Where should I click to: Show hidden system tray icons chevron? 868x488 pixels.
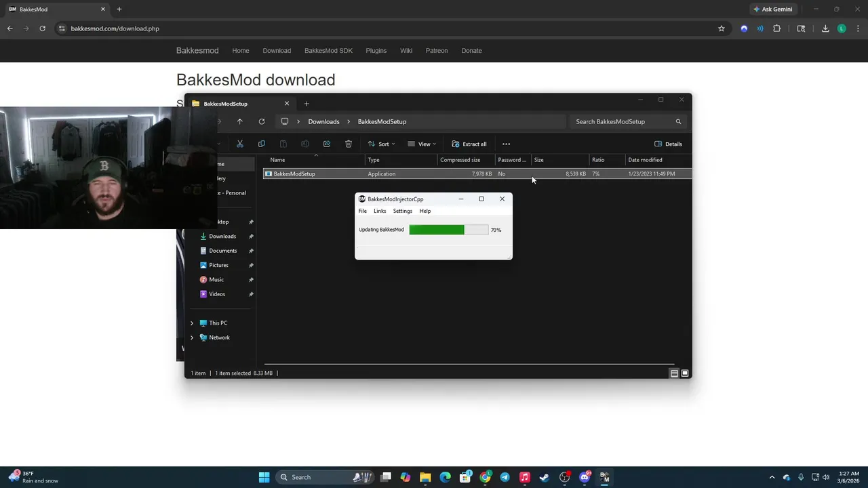point(772,477)
